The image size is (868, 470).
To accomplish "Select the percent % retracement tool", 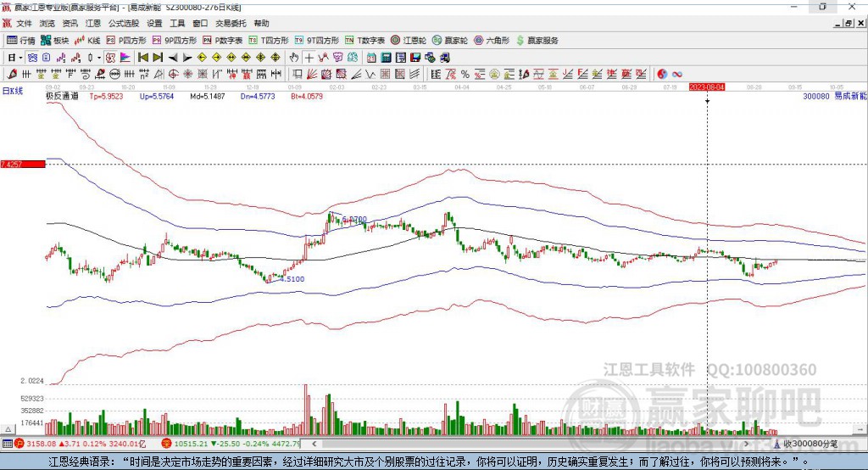I will 465,75.
